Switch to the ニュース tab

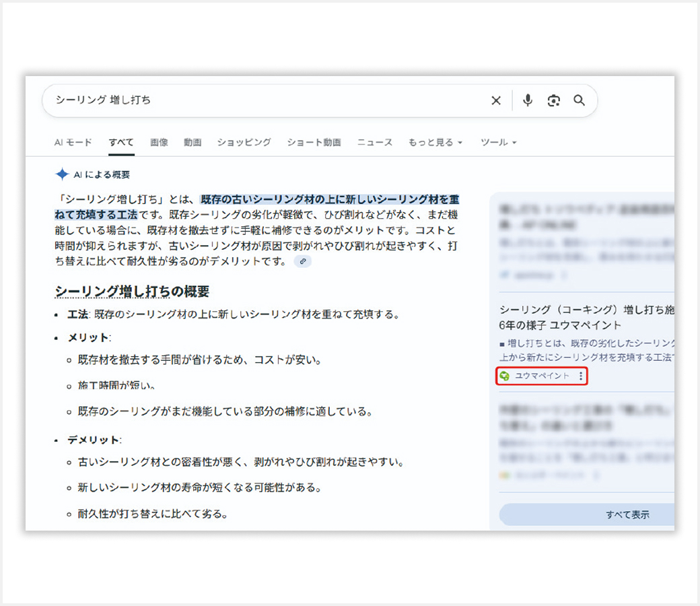[375, 142]
